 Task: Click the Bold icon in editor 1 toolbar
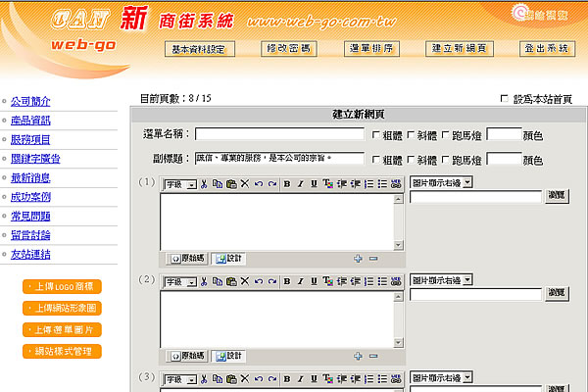[x=286, y=183]
